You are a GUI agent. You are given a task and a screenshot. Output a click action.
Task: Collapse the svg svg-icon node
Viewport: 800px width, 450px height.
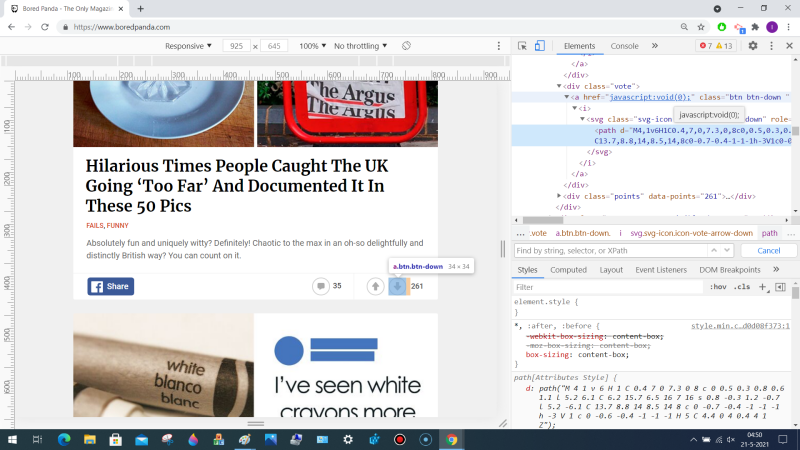pos(582,119)
